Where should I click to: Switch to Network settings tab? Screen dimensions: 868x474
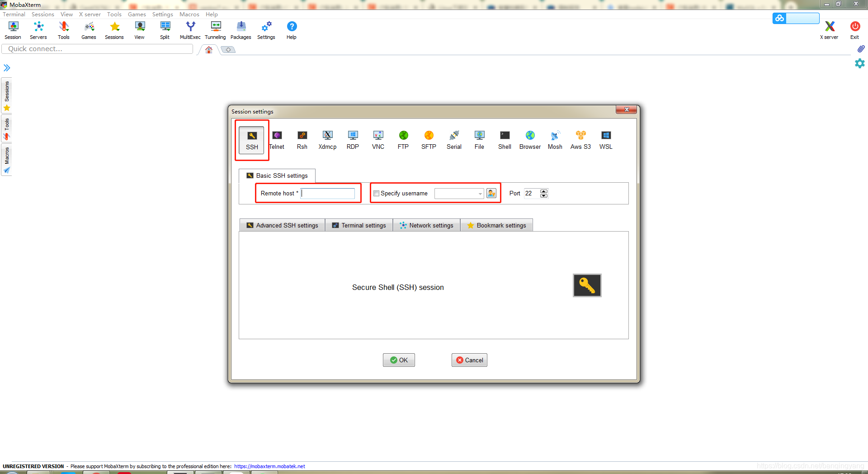click(426, 225)
